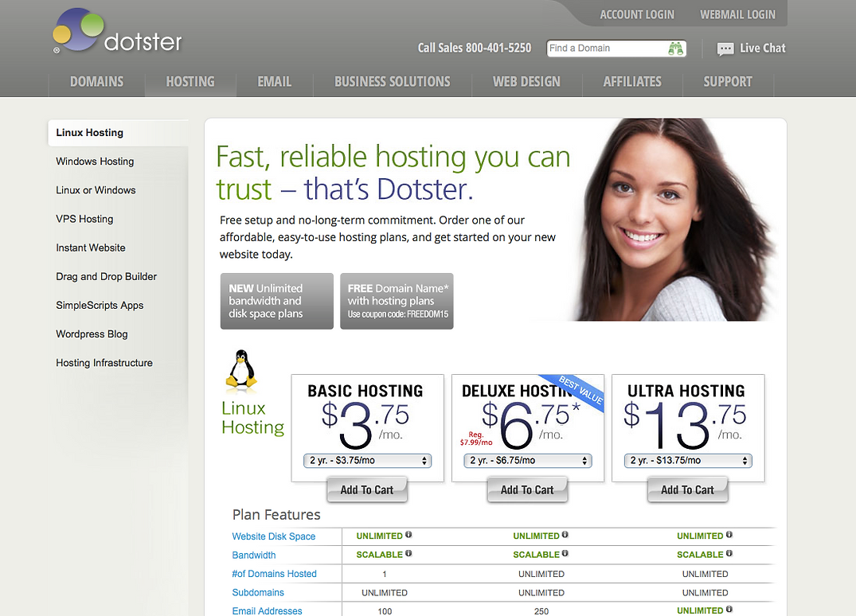856x616 pixels.
Task: Click the Subdomains feature link
Action: (x=258, y=593)
